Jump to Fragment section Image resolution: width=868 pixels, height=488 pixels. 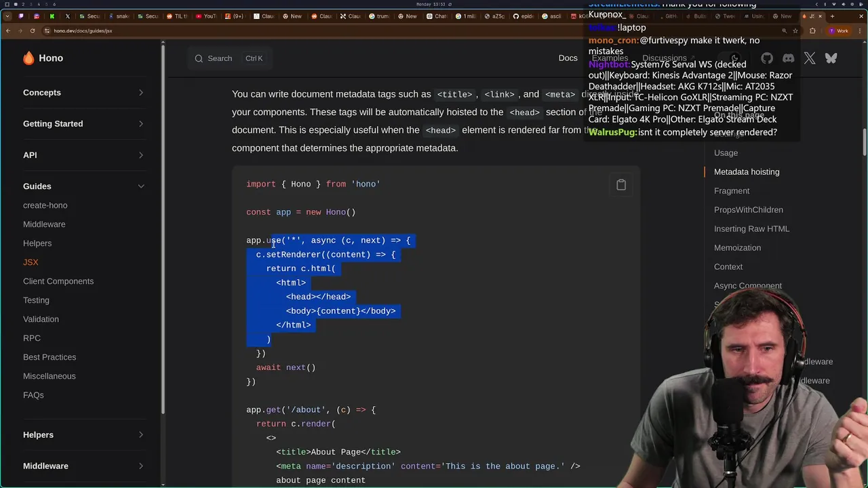click(732, 191)
